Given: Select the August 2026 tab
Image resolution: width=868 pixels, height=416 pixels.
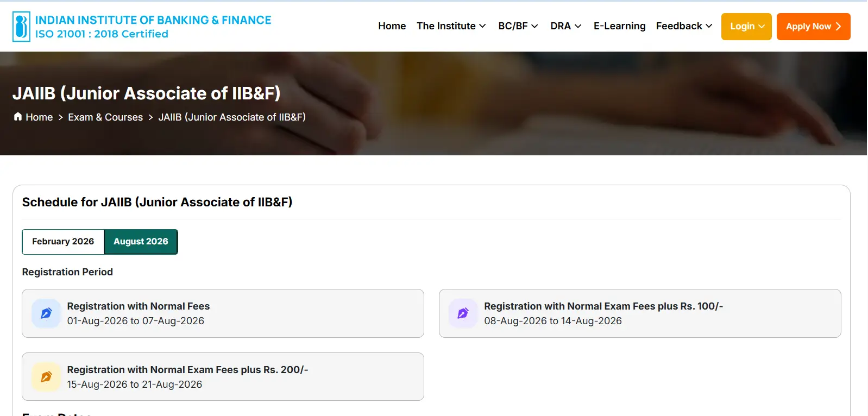Looking at the screenshot, I should [x=141, y=242].
